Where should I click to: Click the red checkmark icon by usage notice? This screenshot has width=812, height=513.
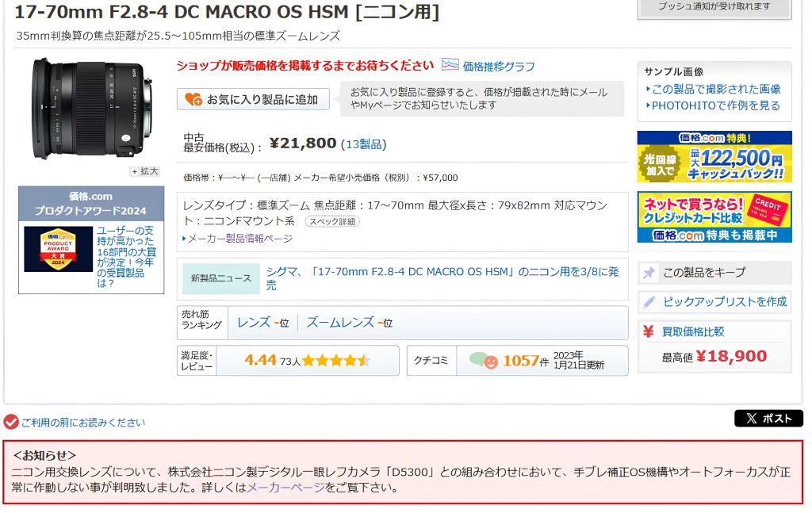tap(11, 422)
